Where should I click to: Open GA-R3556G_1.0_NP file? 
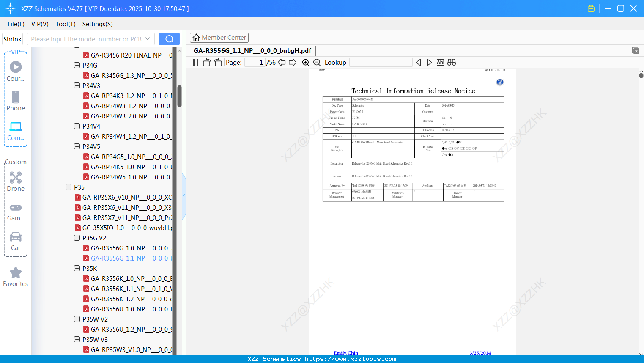pos(127,248)
